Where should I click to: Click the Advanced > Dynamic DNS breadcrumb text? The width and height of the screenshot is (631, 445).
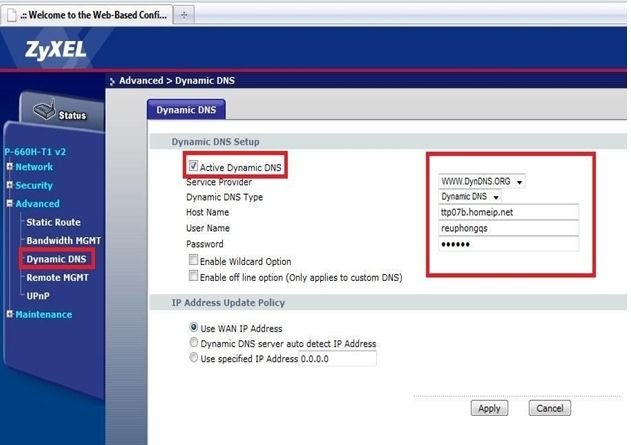177,80
